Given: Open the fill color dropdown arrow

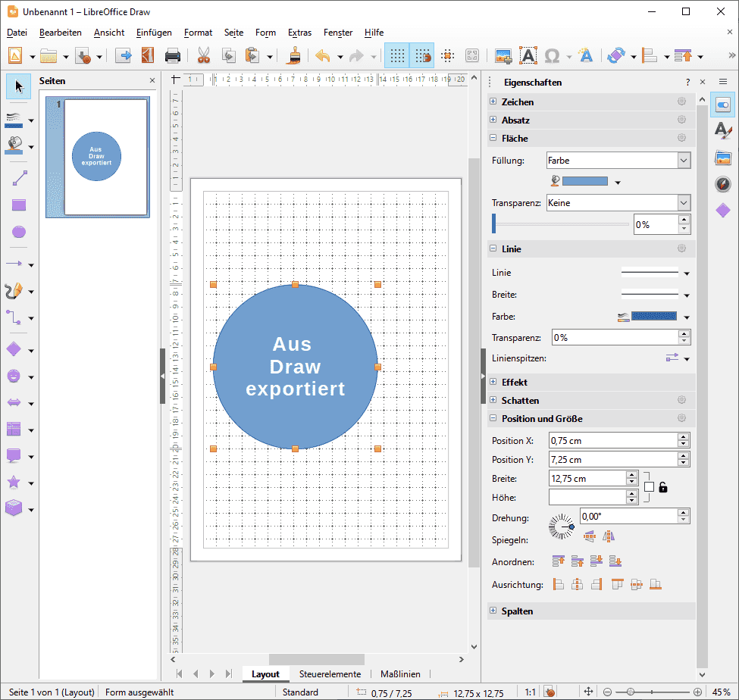Looking at the screenshot, I should (x=618, y=183).
